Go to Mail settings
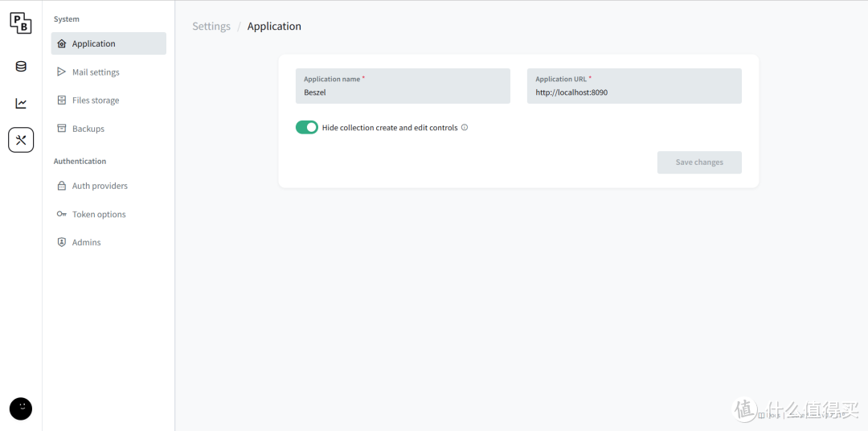This screenshot has width=868, height=431. 96,72
